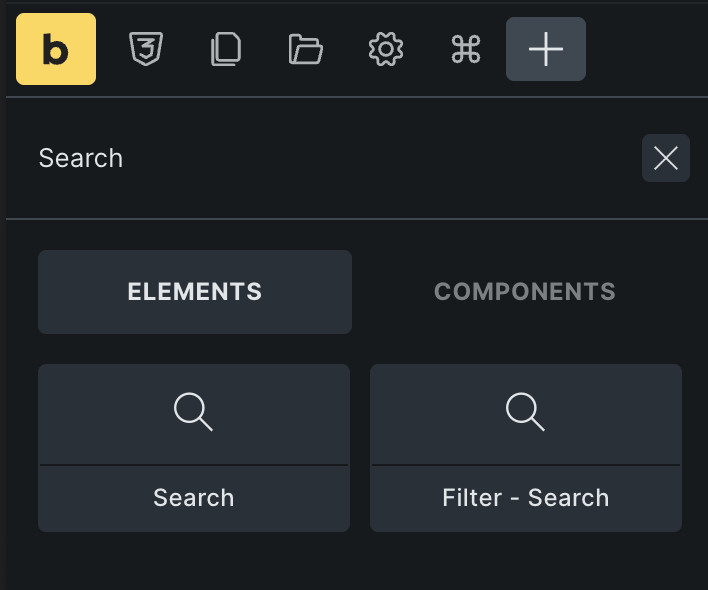Click the blank toolbar space right of plus button
The image size is (708, 590).
click(645, 49)
